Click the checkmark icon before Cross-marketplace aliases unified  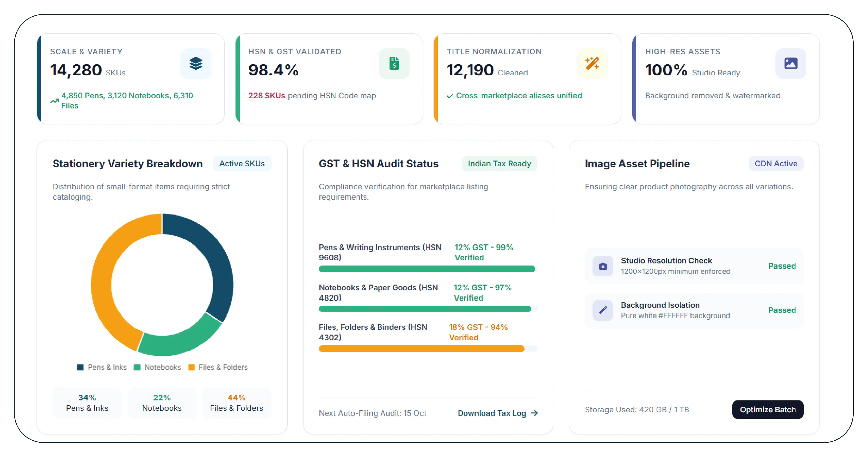[450, 96]
